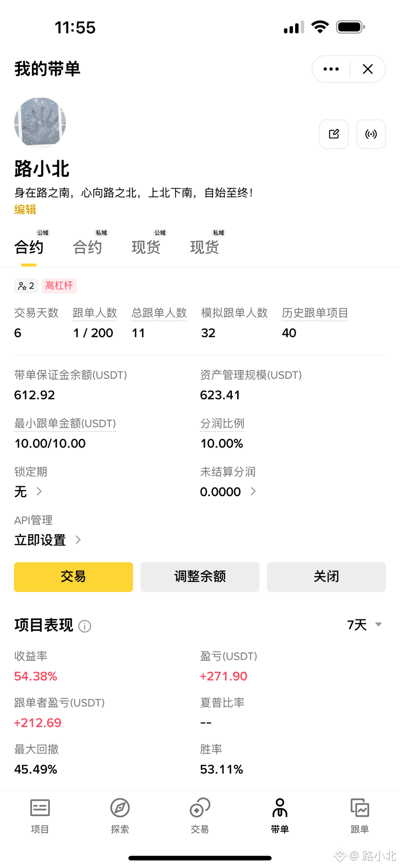Open the 跟单 icon in bottom navigation

tap(359, 816)
